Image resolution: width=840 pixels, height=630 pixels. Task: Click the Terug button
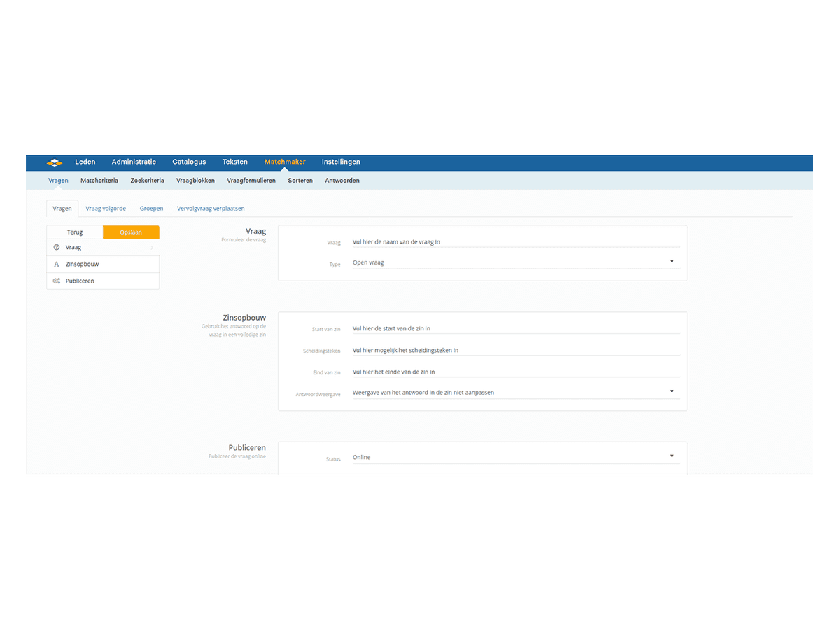[75, 232]
